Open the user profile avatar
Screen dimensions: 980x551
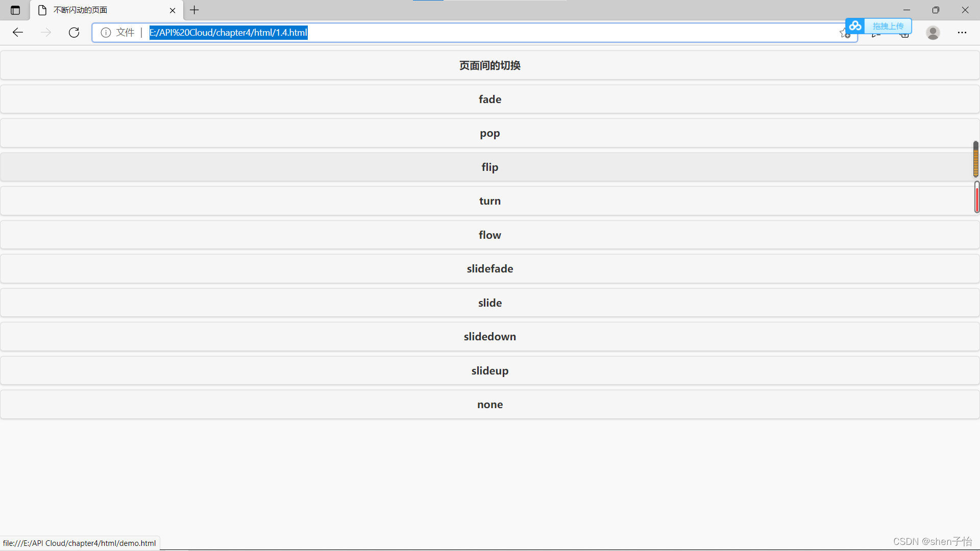point(933,33)
